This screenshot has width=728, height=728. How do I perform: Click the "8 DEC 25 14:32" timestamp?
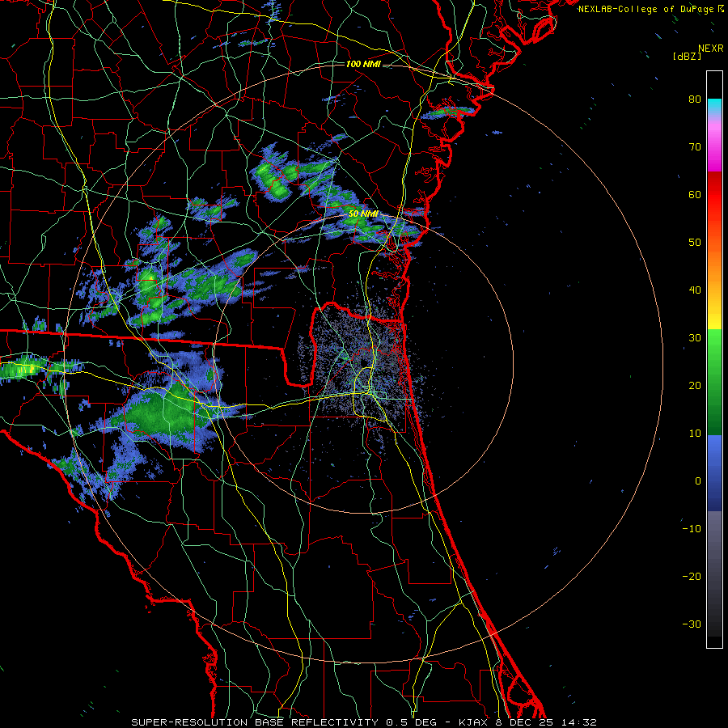click(x=546, y=722)
